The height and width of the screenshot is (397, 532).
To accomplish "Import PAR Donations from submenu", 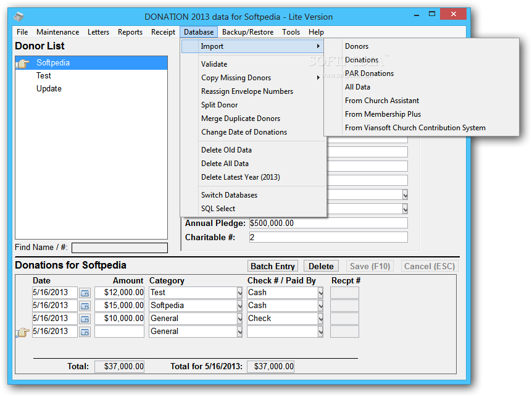I will 422,73.
